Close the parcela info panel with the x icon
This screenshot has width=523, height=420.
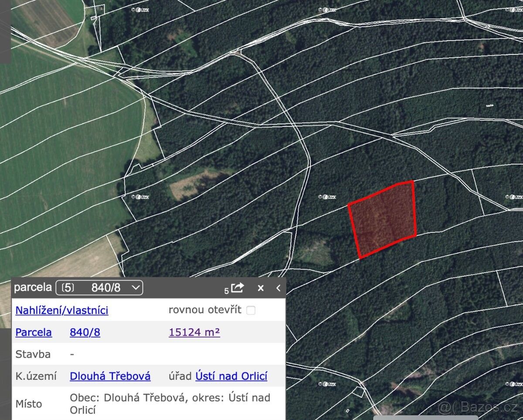pos(261,288)
